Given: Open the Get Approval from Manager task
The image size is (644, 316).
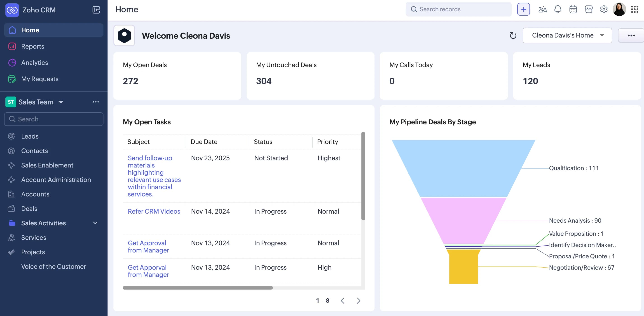Looking at the screenshot, I should coord(148,247).
